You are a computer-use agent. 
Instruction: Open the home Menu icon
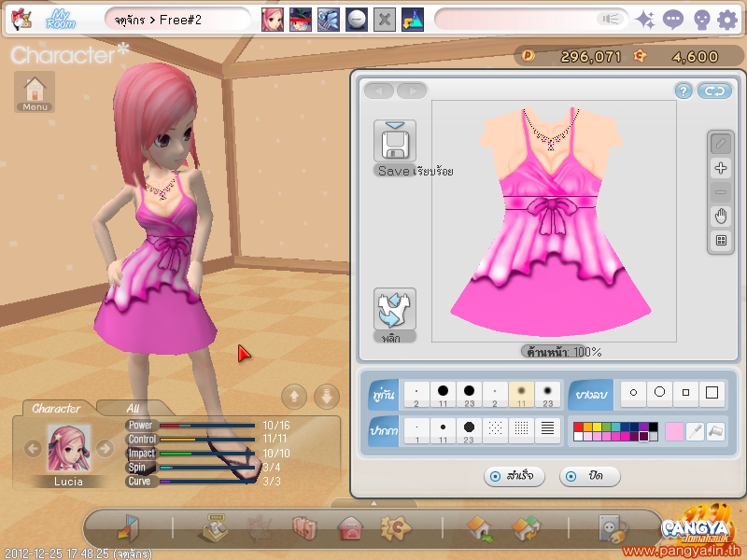pos(35,91)
